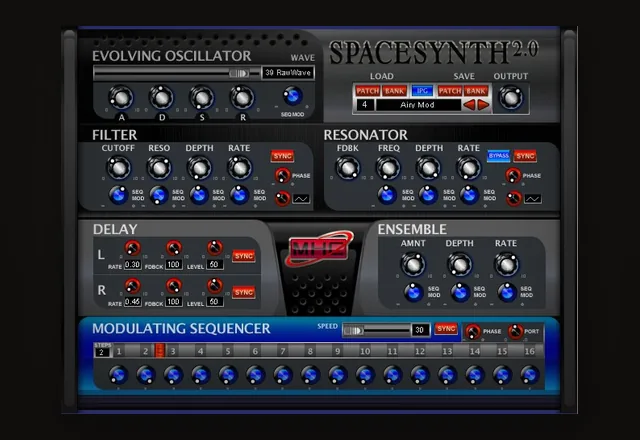Select sequencer step 10
This screenshot has height=440, width=640.
point(365,351)
